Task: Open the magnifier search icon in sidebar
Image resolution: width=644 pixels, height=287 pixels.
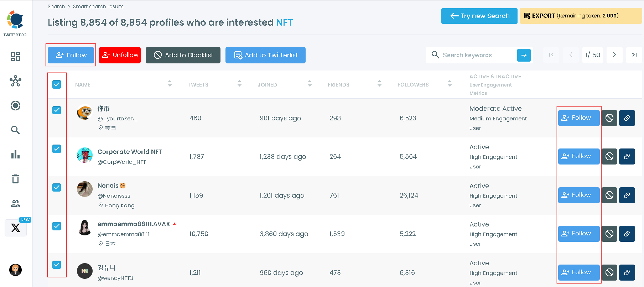Action: 15,130
